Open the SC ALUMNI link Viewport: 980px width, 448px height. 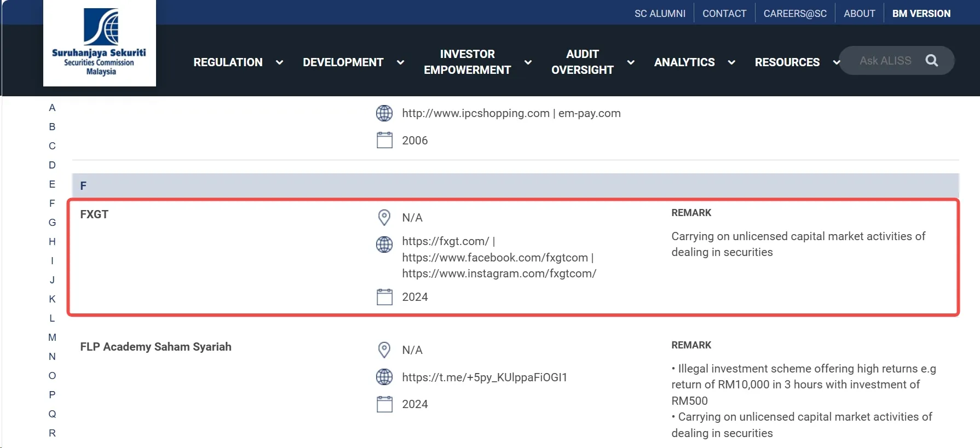660,13
